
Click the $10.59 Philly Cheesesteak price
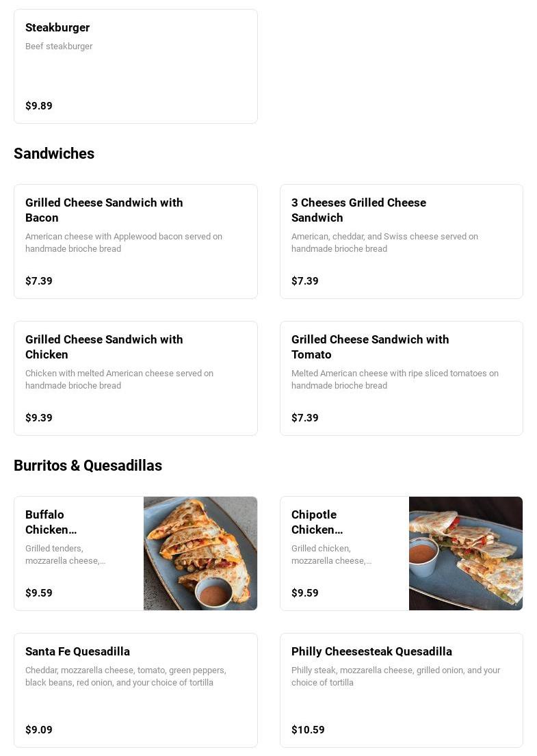pos(308,730)
